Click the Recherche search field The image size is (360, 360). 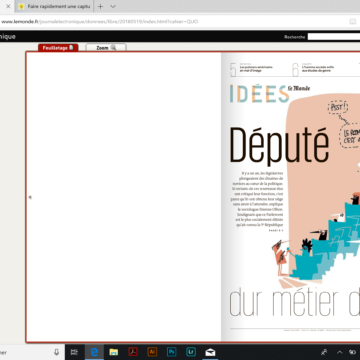click(334, 37)
